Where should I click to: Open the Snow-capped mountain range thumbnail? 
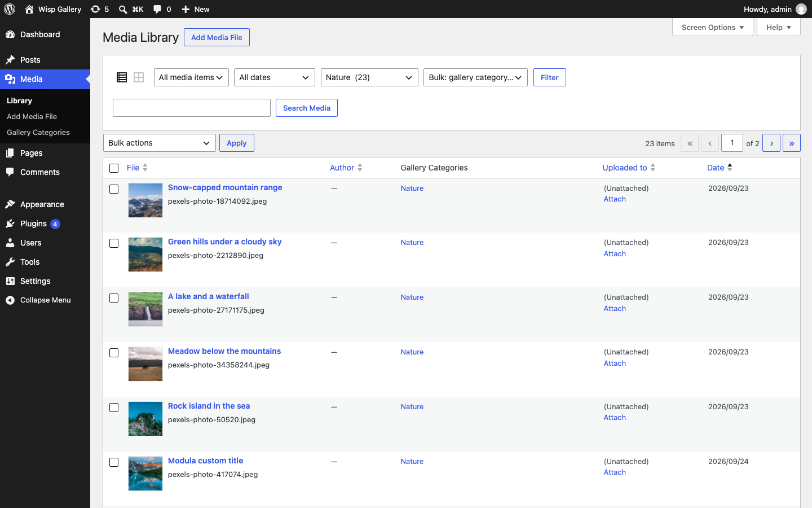[x=145, y=200]
